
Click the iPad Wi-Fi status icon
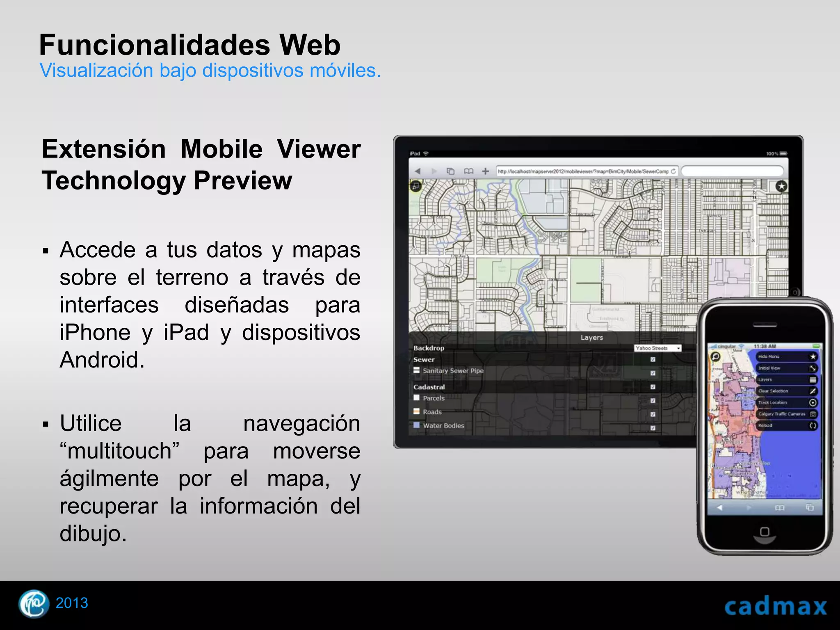426,153
